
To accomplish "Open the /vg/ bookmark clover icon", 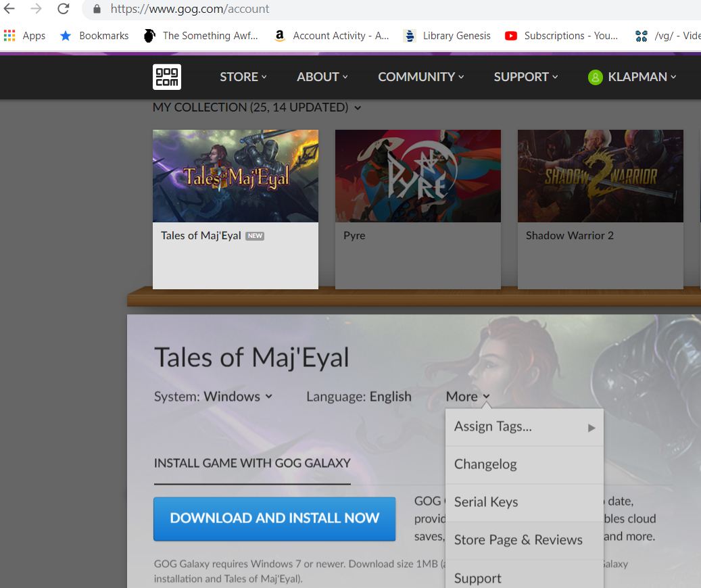I will pos(641,36).
